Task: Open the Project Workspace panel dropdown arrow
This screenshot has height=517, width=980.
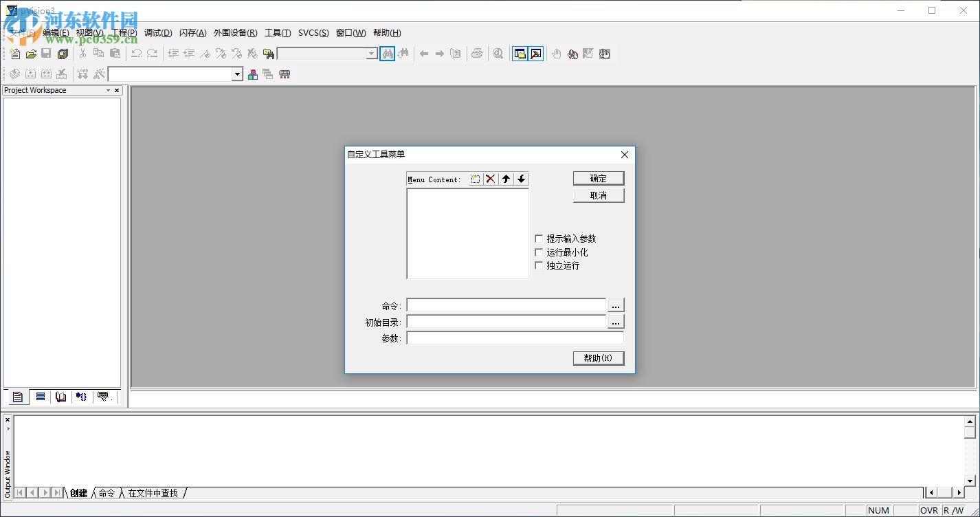Action: (108, 91)
